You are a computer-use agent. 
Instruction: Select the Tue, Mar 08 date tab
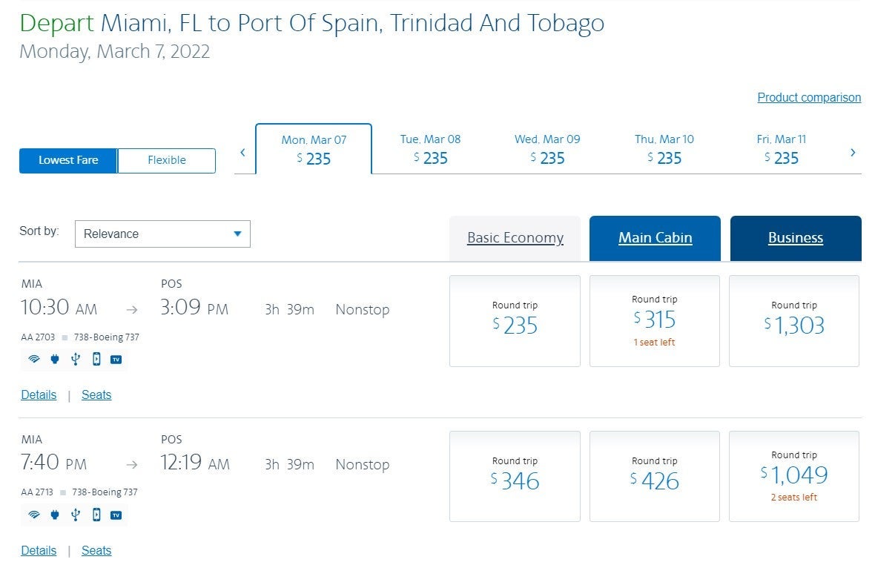[x=430, y=149]
